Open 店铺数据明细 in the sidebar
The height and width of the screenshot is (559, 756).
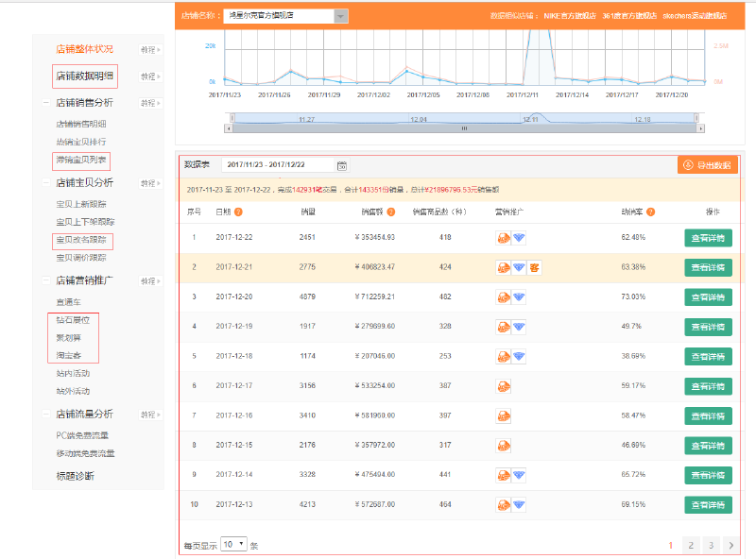(84, 76)
